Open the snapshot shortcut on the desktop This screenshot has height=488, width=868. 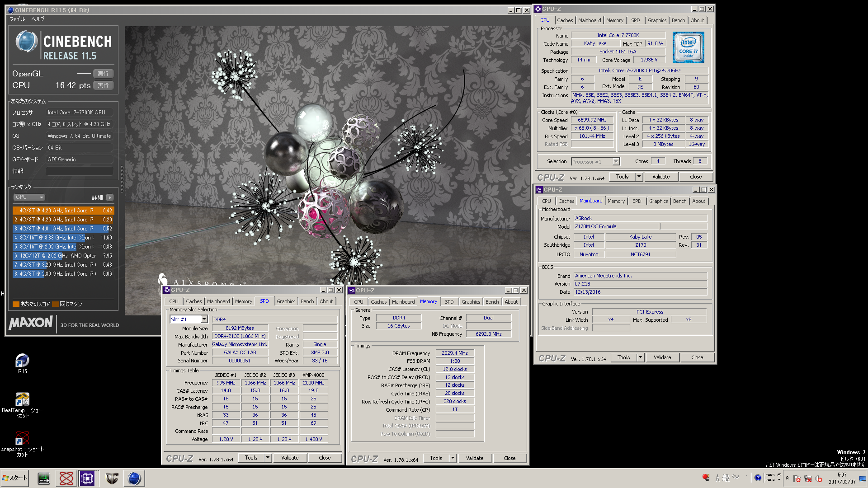coord(22,439)
